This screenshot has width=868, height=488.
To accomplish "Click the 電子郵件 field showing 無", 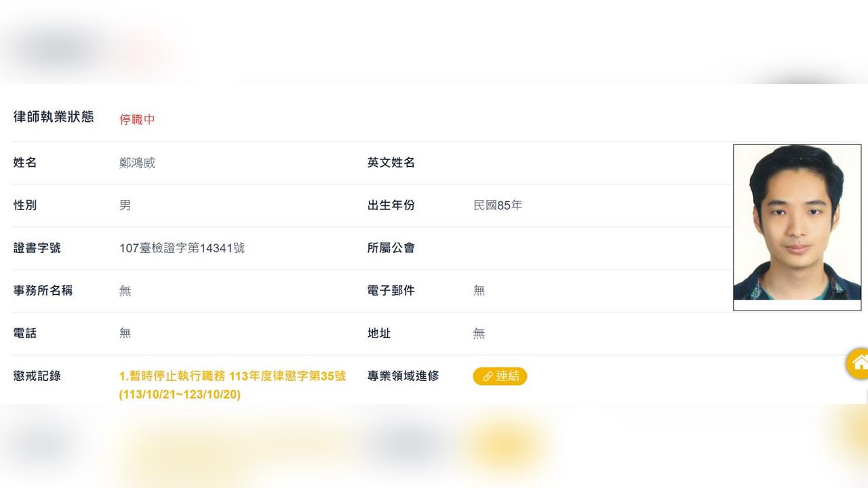I will tap(479, 290).
